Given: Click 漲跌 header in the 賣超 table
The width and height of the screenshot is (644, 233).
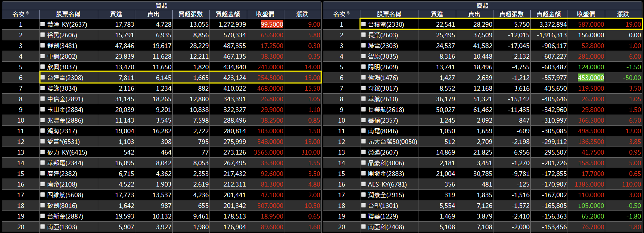Looking at the screenshot, I should pyautogui.click(x=623, y=14).
